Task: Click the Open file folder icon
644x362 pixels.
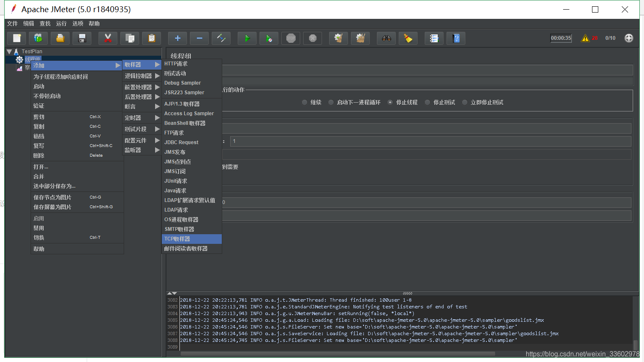Action: [x=60, y=38]
